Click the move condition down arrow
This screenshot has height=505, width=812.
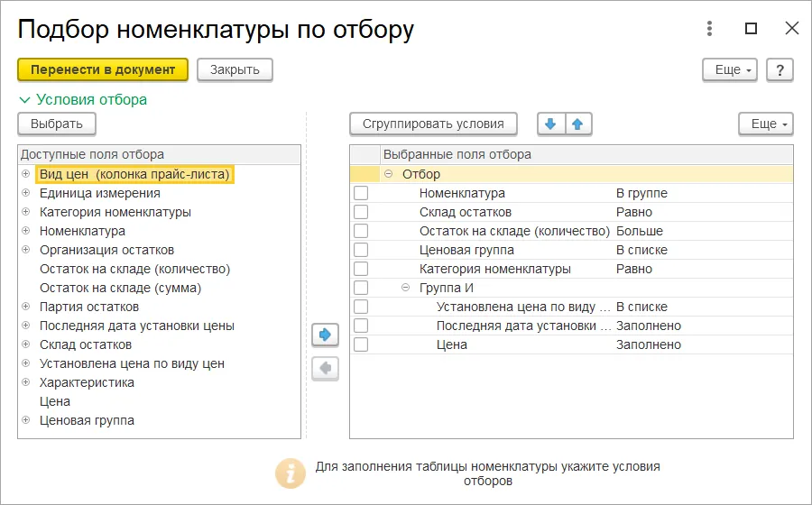(x=550, y=124)
